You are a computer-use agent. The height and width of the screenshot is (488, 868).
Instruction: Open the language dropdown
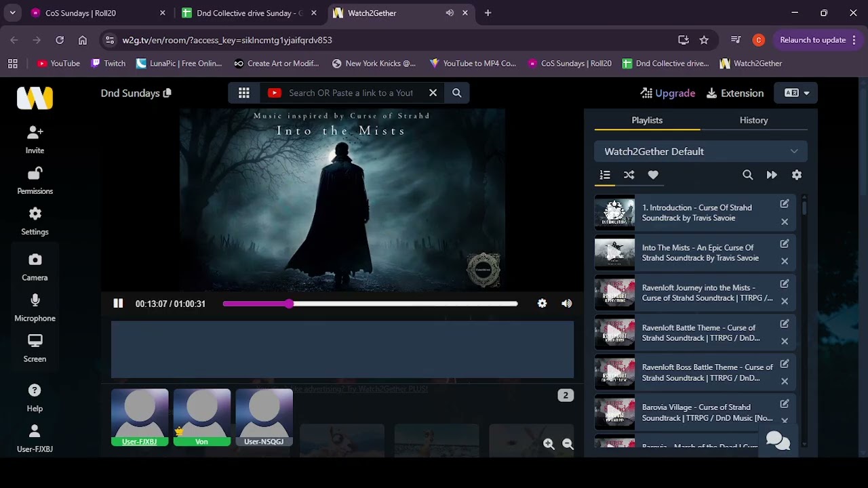tap(795, 93)
